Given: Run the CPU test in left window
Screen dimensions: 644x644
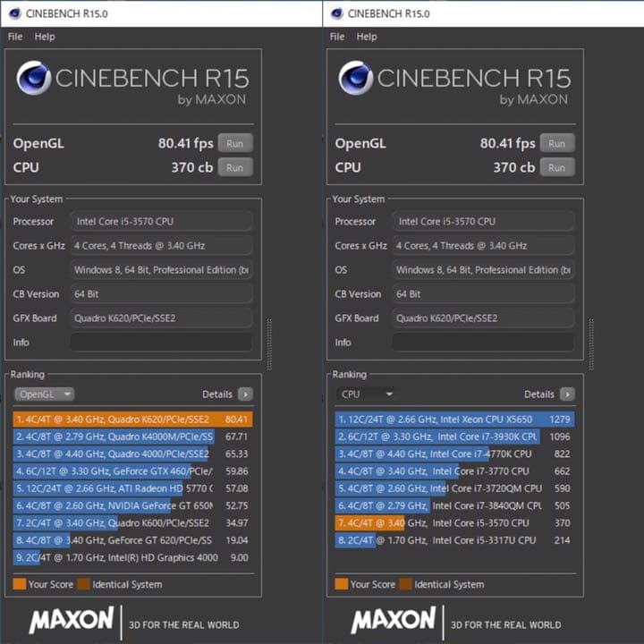Looking at the screenshot, I should point(235,167).
